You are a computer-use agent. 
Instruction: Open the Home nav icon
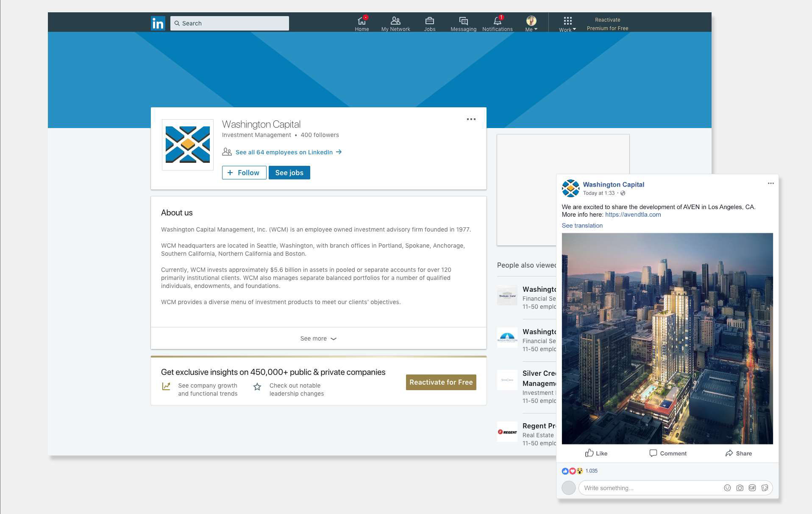(x=362, y=24)
